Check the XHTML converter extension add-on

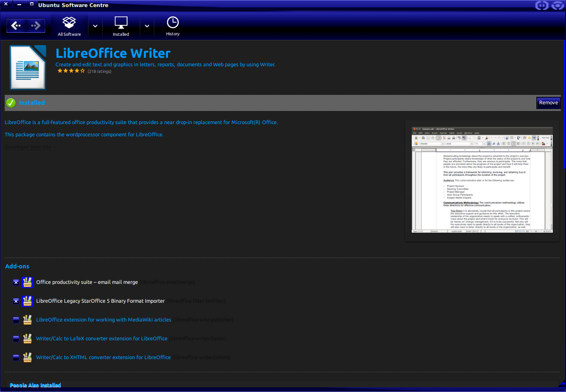point(16,358)
